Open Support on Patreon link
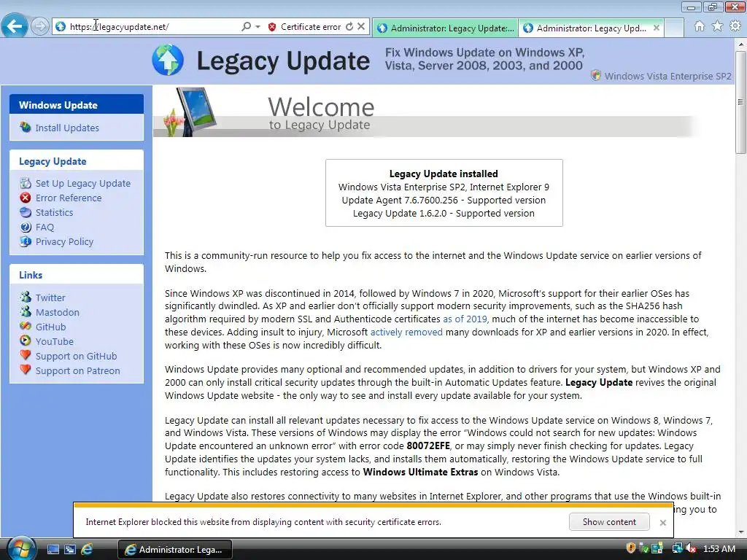 click(77, 371)
